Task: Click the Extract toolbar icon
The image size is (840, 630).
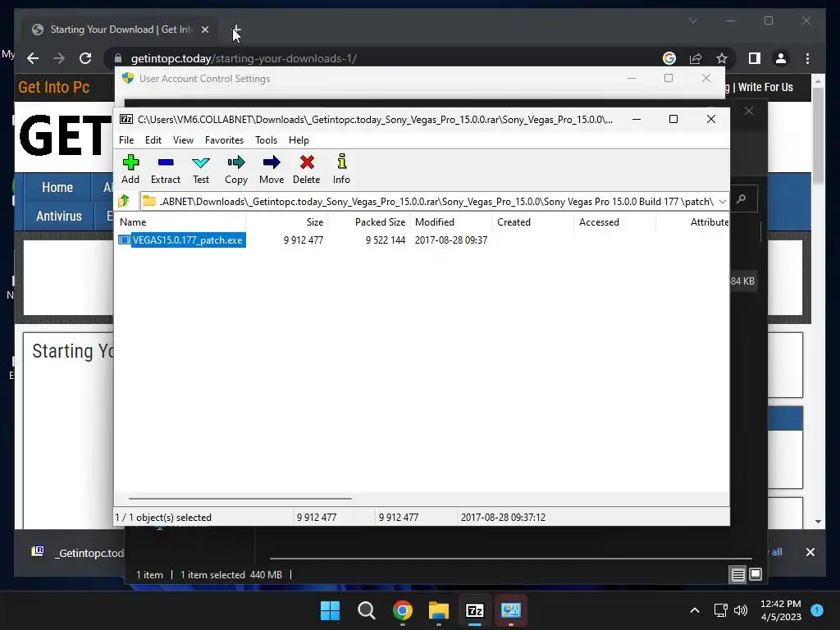Action: tap(166, 169)
